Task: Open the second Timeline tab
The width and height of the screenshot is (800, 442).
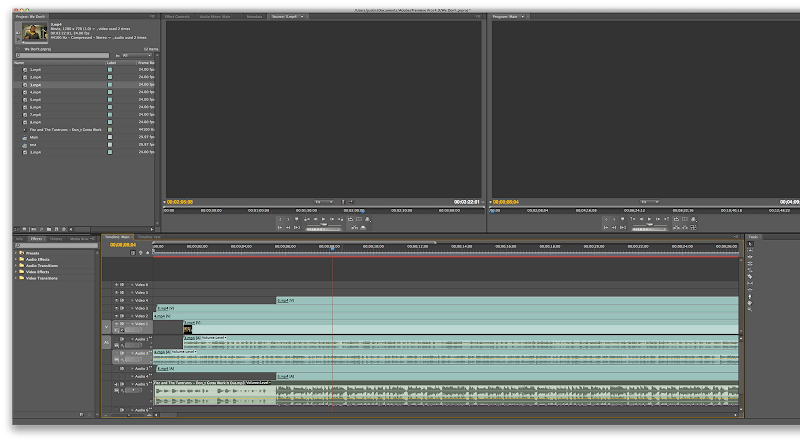Action: (149, 237)
